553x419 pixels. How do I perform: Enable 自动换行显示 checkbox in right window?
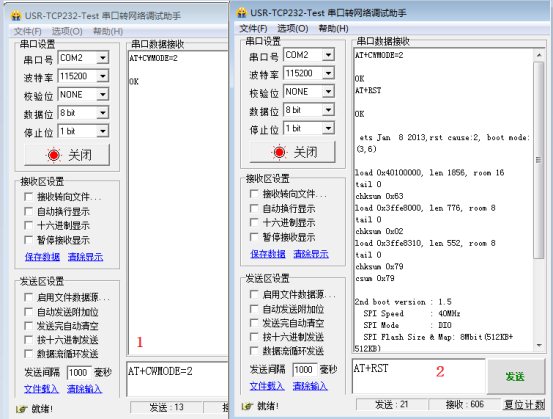(254, 208)
